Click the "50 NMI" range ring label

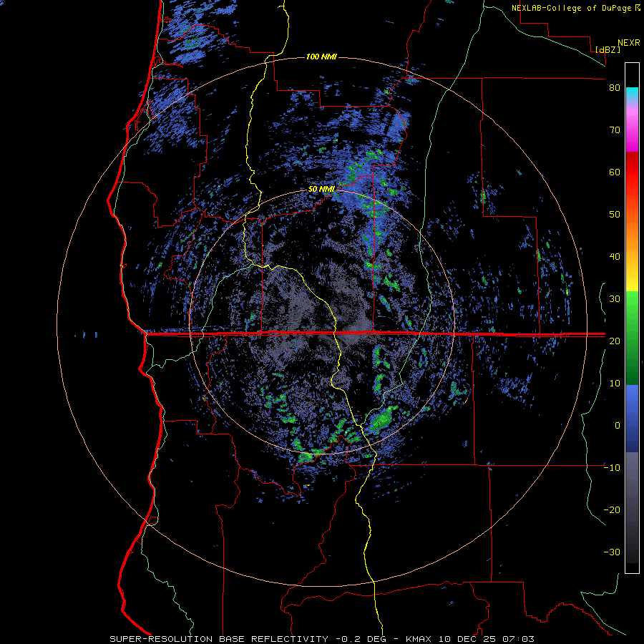pyautogui.click(x=321, y=190)
